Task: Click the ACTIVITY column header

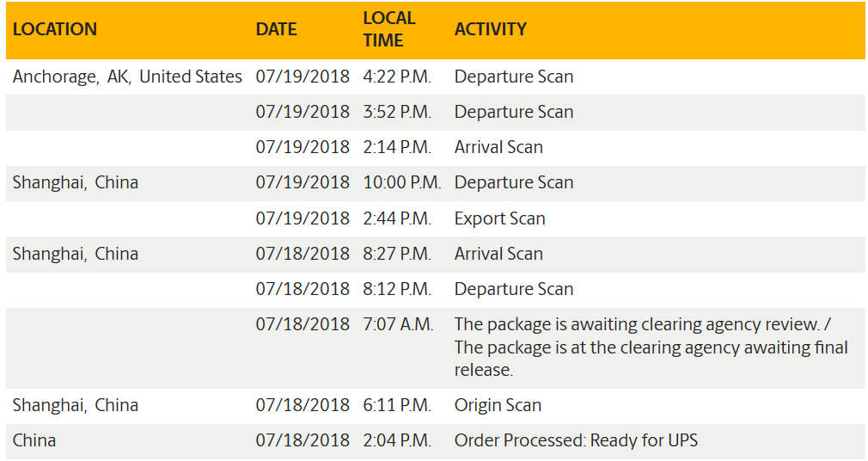Action: 491,29
